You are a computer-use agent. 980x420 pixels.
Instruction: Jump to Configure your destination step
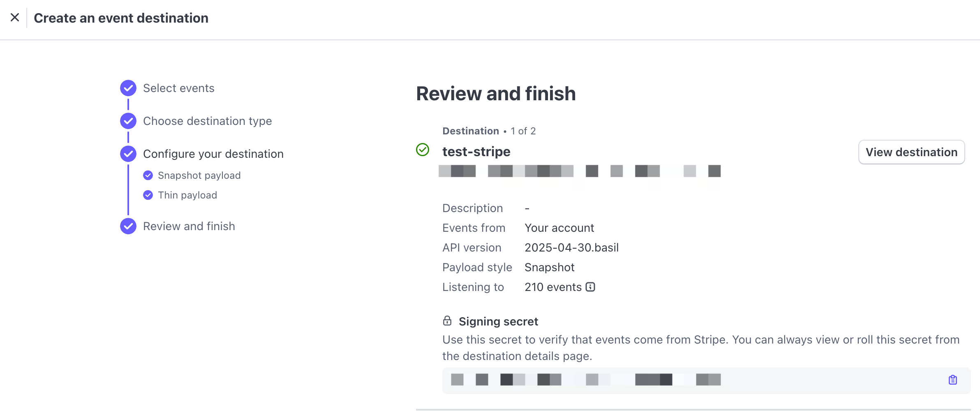213,154
